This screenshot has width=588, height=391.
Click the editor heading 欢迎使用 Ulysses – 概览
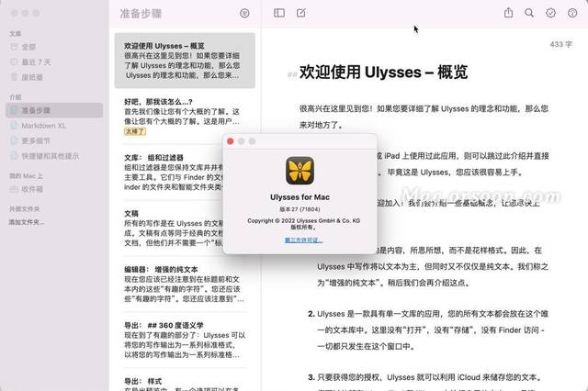(x=383, y=72)
